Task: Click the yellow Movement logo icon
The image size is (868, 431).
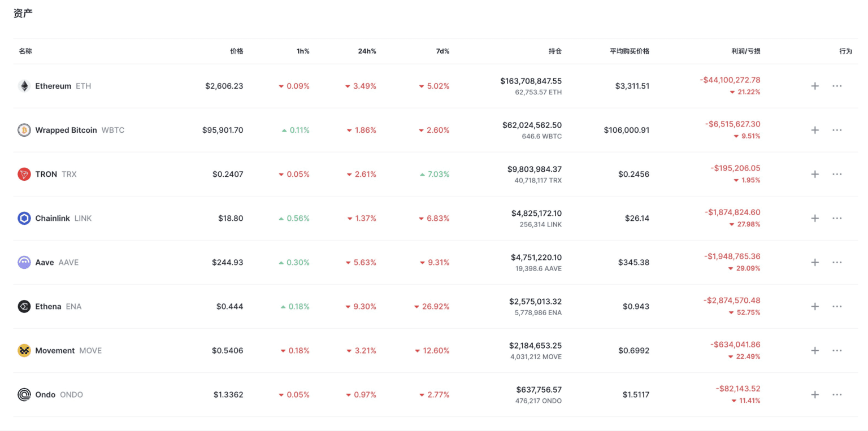Action: (x=24, y=350)
